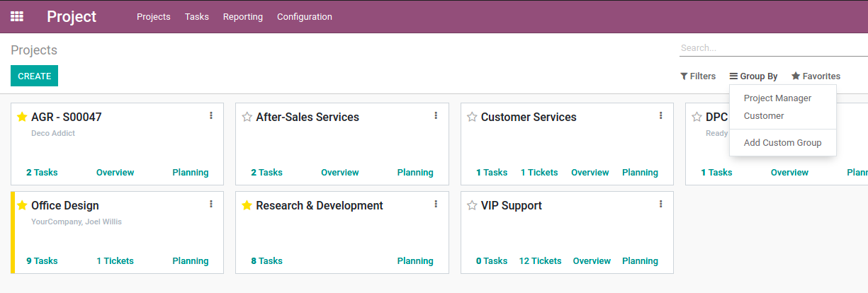Star the VIP Support project
This screenshot has height=293, width=868.
pos(472,205)
